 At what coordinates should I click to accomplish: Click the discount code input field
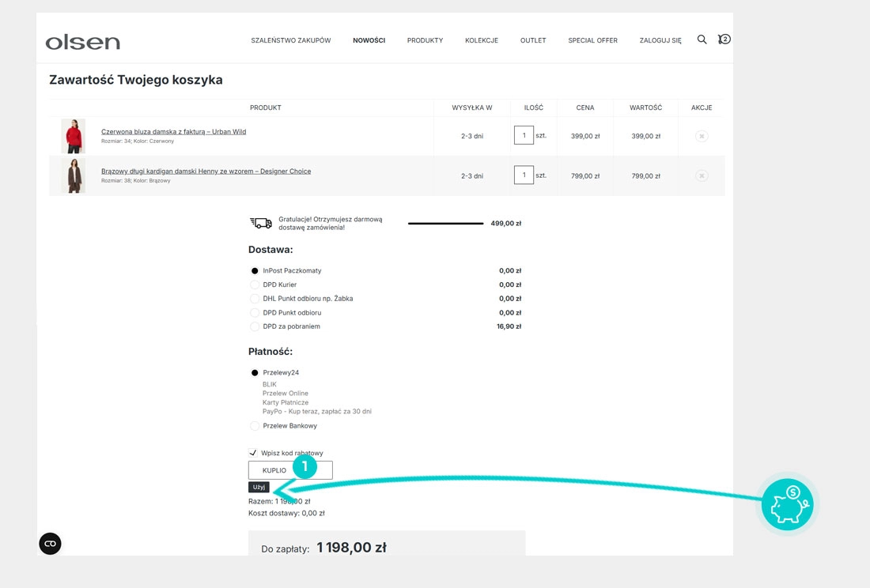coord(290,470)
